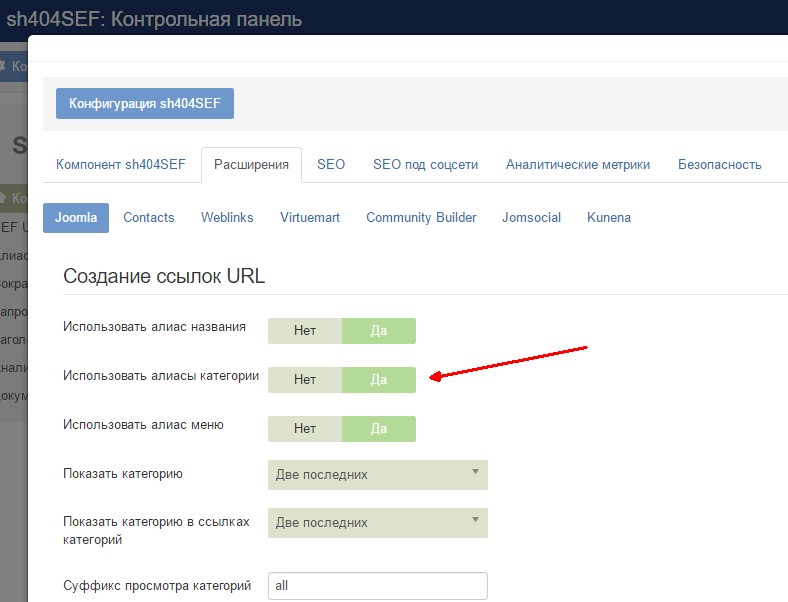
Task: Open the Безопасность tab
Action: pyautogui.click(x=719, y=165)
